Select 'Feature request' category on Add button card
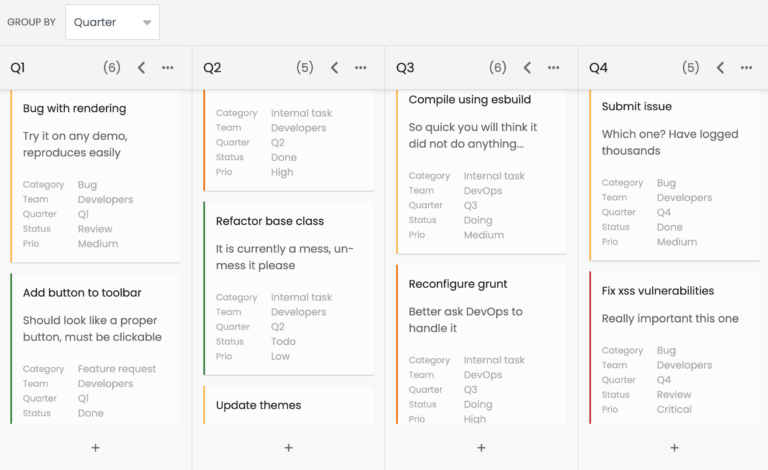The height and width of the screenshot is (470, 768). click(117, 369)
